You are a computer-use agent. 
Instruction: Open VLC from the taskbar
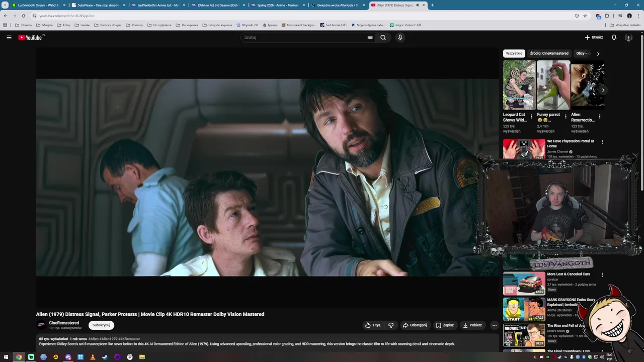tap(93, 357)
